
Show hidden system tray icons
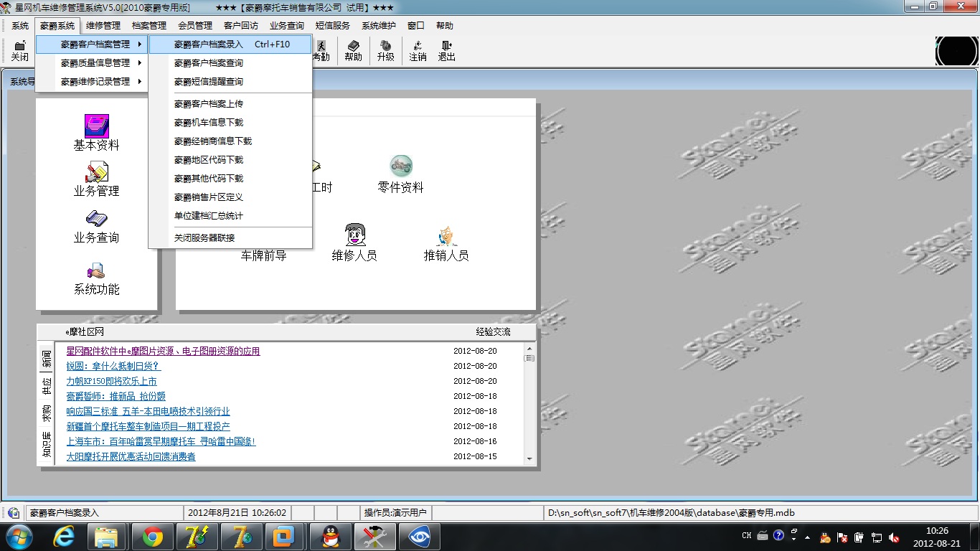pyautogui.click(x=808, y=537)
